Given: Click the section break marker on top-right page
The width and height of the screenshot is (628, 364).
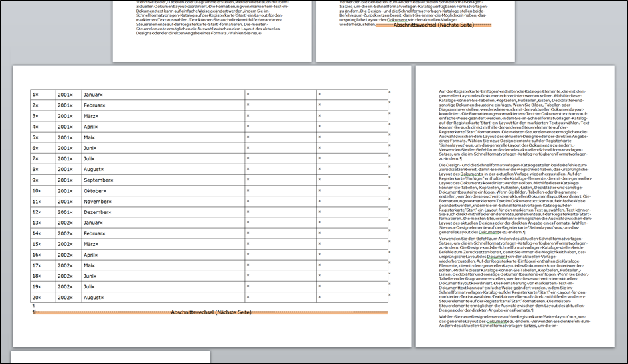Looking at the screenshot, I should [433, 25].
